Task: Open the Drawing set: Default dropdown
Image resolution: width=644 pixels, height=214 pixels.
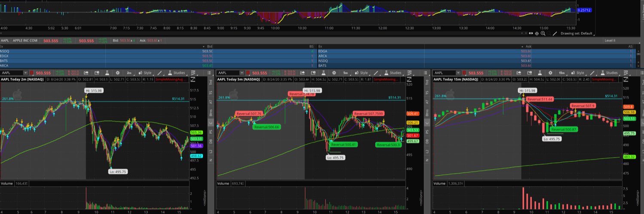Action: click(578, 33)
